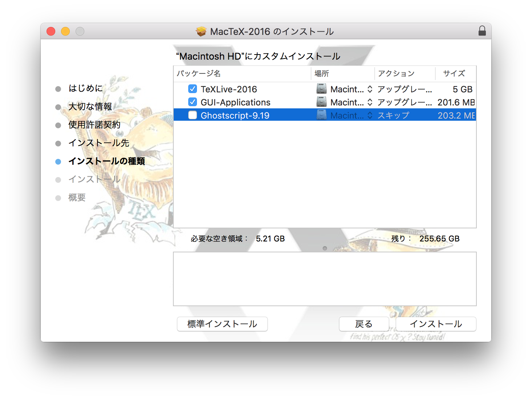
Task: Minimize the installer window with yellow button
Action: click(x=65, y=31)
